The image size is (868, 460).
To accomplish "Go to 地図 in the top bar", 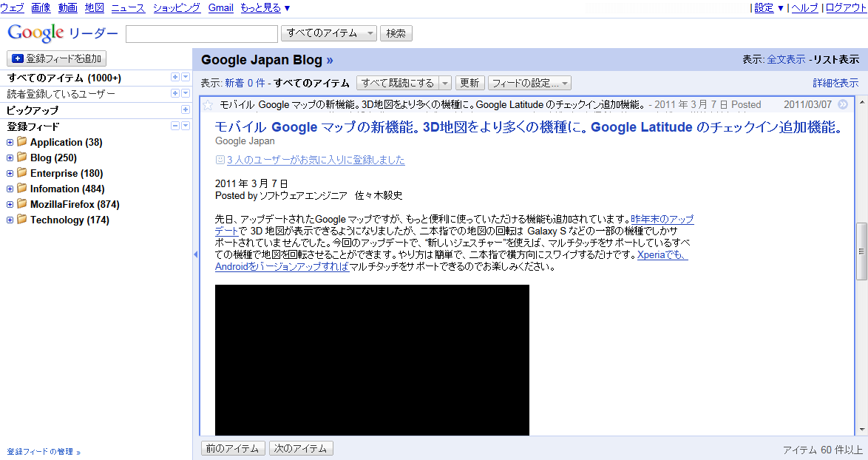I will [94, 7].
